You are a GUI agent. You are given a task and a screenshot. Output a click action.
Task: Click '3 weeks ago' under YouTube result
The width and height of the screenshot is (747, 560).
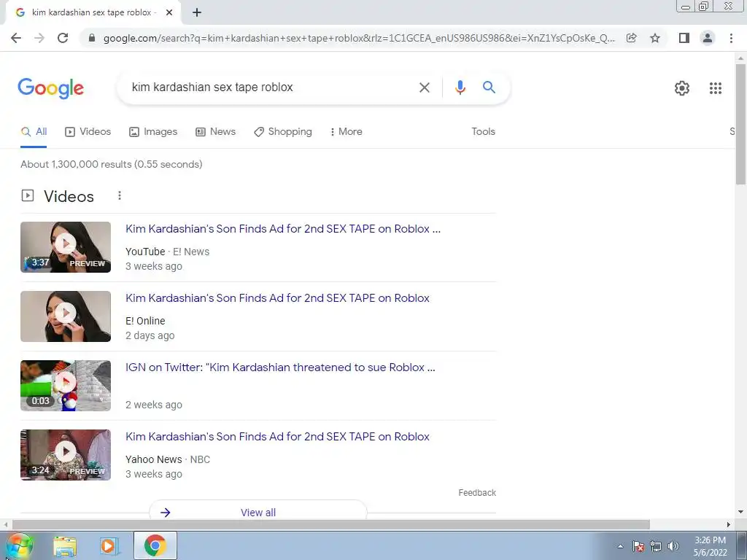tap(153, 266)
